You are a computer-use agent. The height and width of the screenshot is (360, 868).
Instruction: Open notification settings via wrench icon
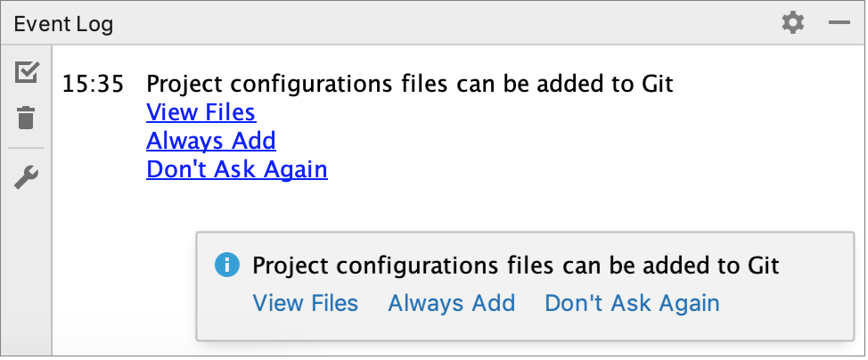[28, 178]
